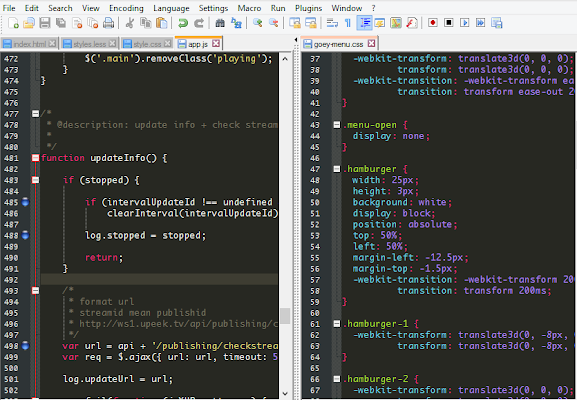Click the left pane scroll up arrow

click(x=285, y=59)
